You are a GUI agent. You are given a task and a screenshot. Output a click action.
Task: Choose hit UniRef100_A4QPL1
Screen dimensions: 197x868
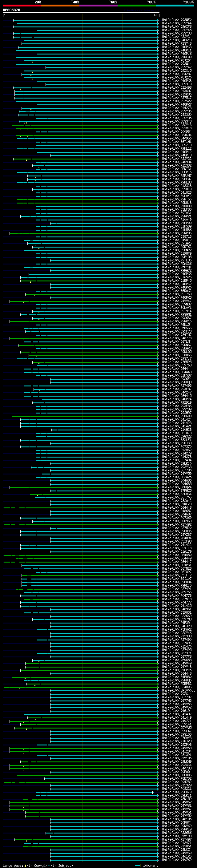pyautogui.click(x=176, y=50)
